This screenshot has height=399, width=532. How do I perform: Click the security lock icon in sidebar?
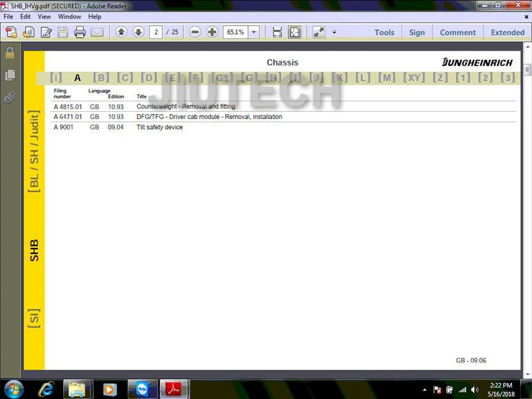tap(10, 53)
